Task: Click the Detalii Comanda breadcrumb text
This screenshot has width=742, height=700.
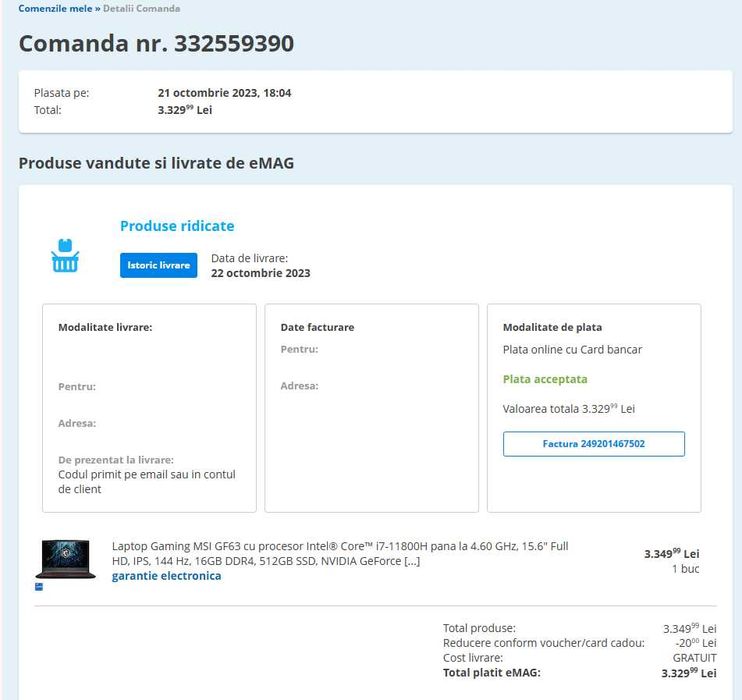Action: pyautogui.click(x=141, y=9)
